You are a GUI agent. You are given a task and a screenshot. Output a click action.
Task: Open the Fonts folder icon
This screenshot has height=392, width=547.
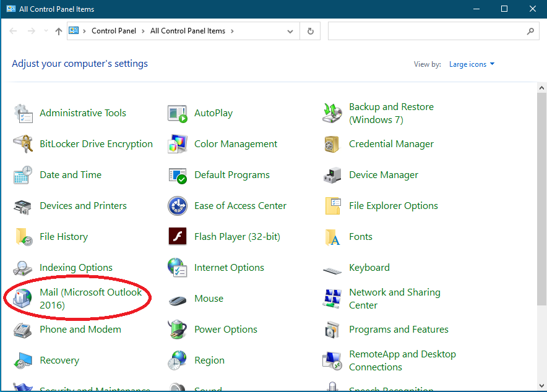[x=332, y=237]
